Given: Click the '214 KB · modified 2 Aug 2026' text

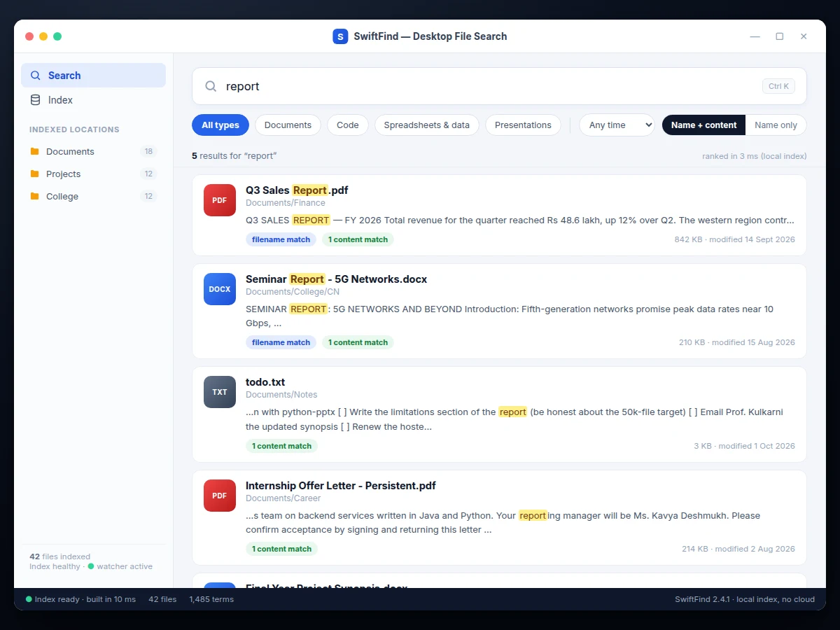Looking at the screenshot, I should coord(738,549).
